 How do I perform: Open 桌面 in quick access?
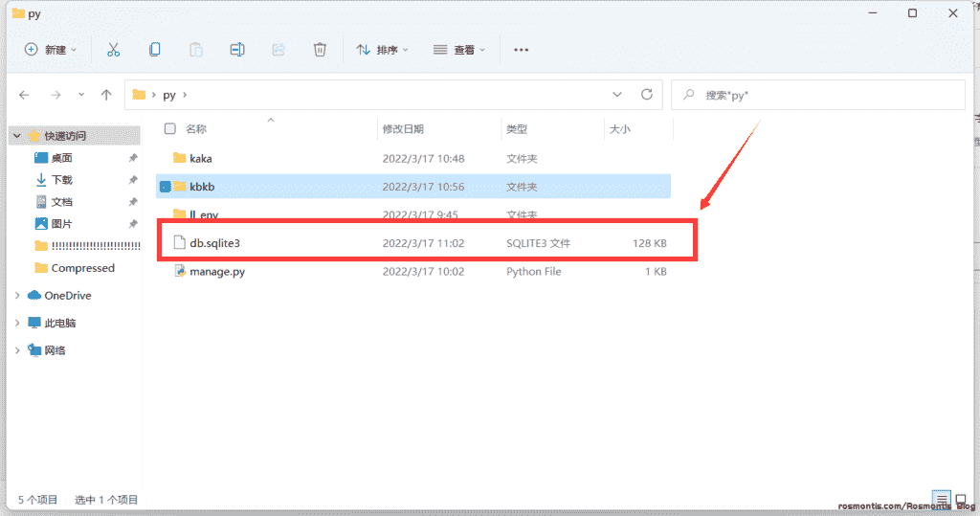62,158
